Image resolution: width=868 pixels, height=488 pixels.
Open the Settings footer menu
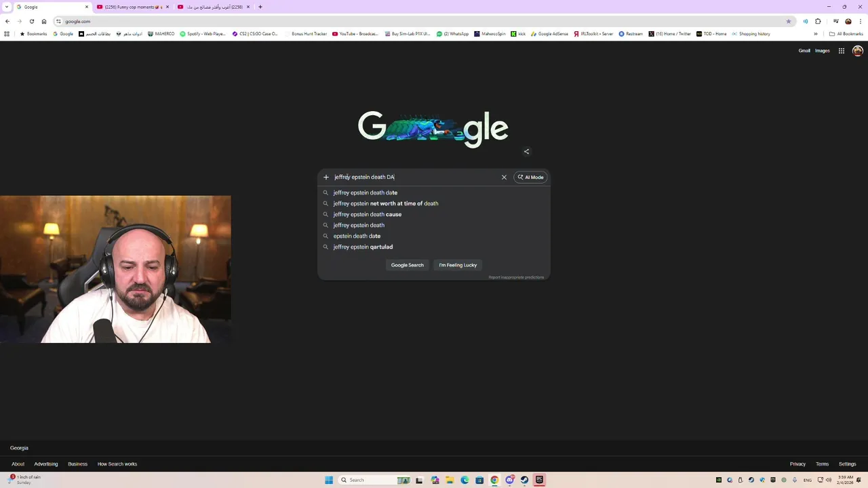point(848,464)
